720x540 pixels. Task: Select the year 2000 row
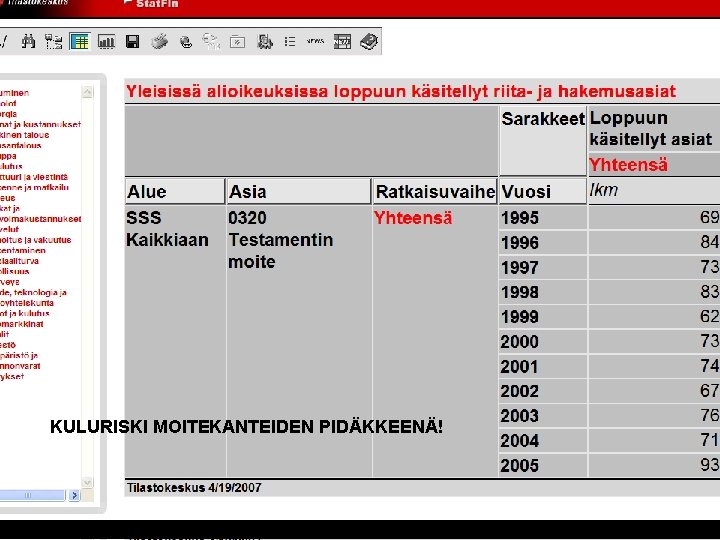click(543, 342)
